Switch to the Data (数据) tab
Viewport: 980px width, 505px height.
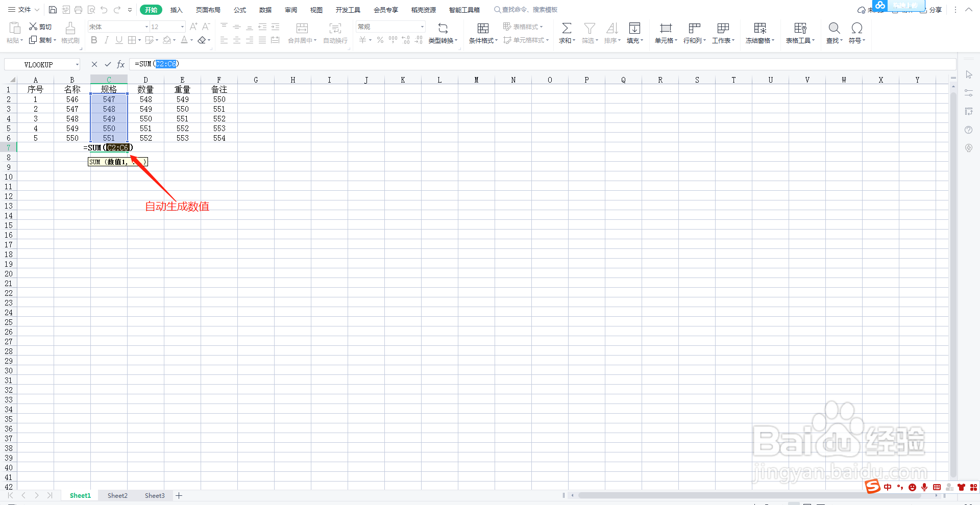(x=265, y=10)
